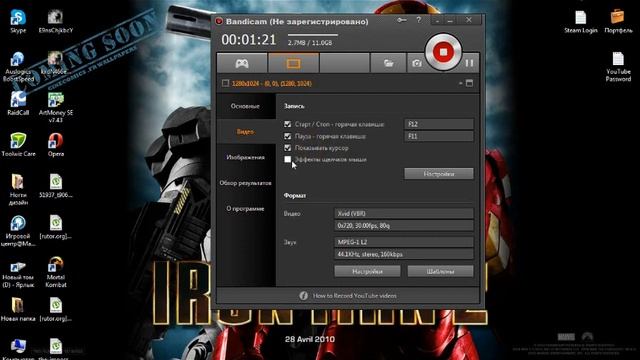Open the Основные settings tab

pos(245,106)
